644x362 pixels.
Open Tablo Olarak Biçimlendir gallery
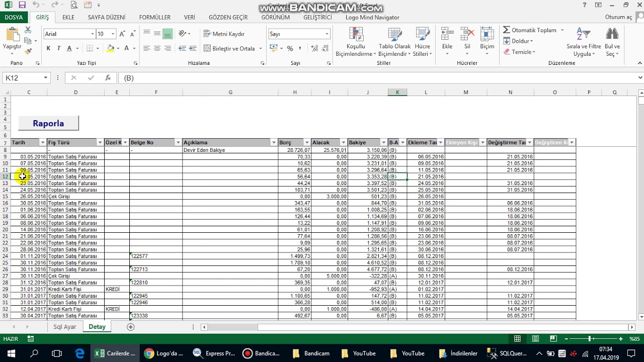click(395, 42)
